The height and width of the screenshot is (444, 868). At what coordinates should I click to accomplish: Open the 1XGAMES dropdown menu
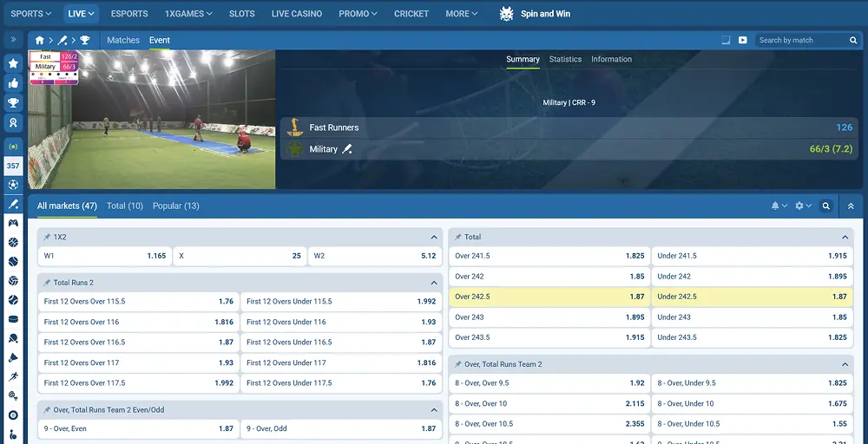pyautogui.click(x=188, y=14)
